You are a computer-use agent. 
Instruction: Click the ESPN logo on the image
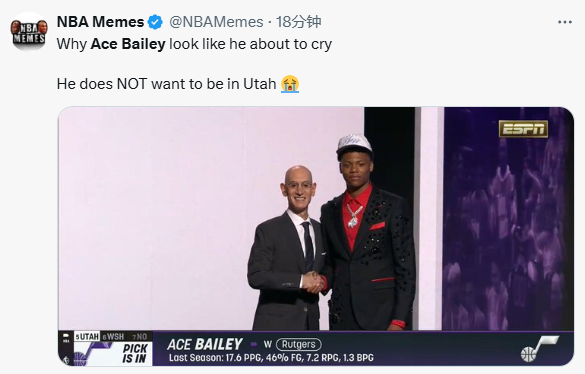tap(523, 129)
